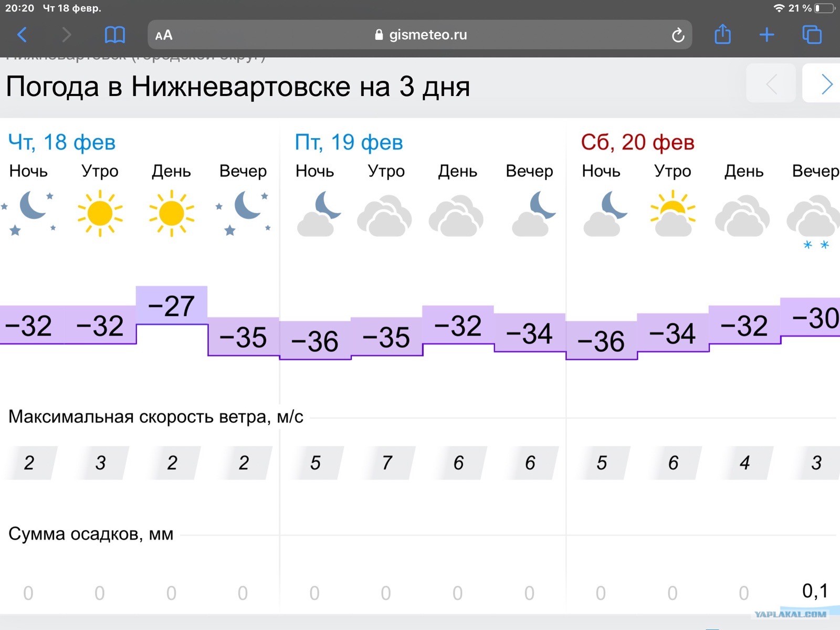Add a new tab with plus icon
840x630 pixels.
click(x=767, y=35)
